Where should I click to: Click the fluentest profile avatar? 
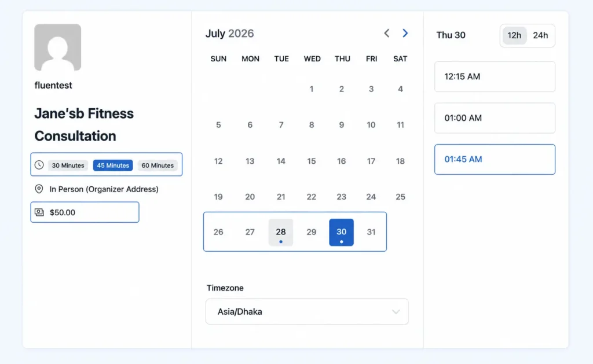(57, 47)
